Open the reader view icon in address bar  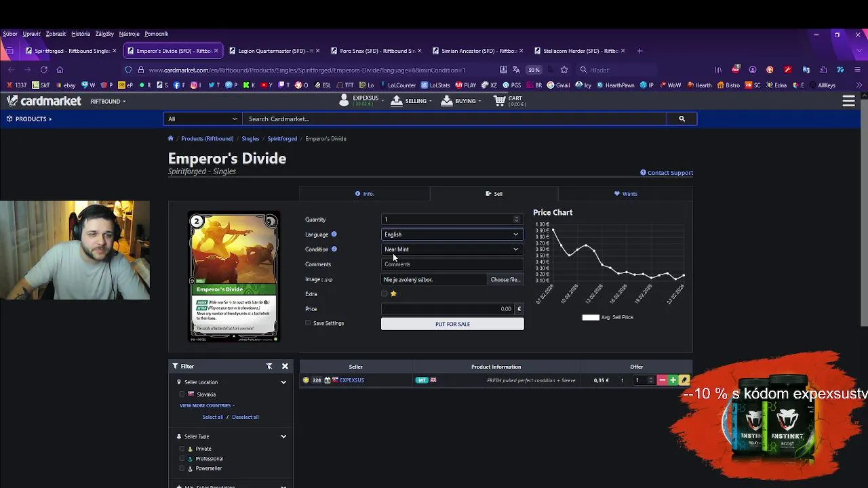[x=503, y=70]
